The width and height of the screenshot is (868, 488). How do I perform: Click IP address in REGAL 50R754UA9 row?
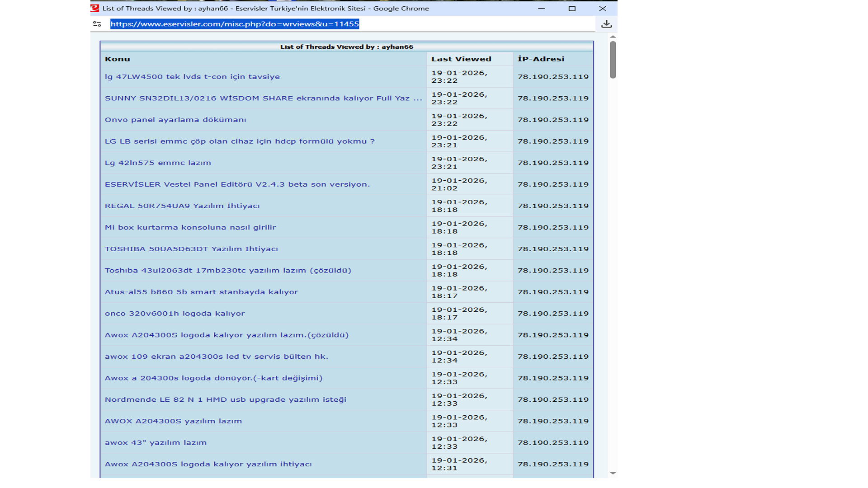click(x=553, y=206)
